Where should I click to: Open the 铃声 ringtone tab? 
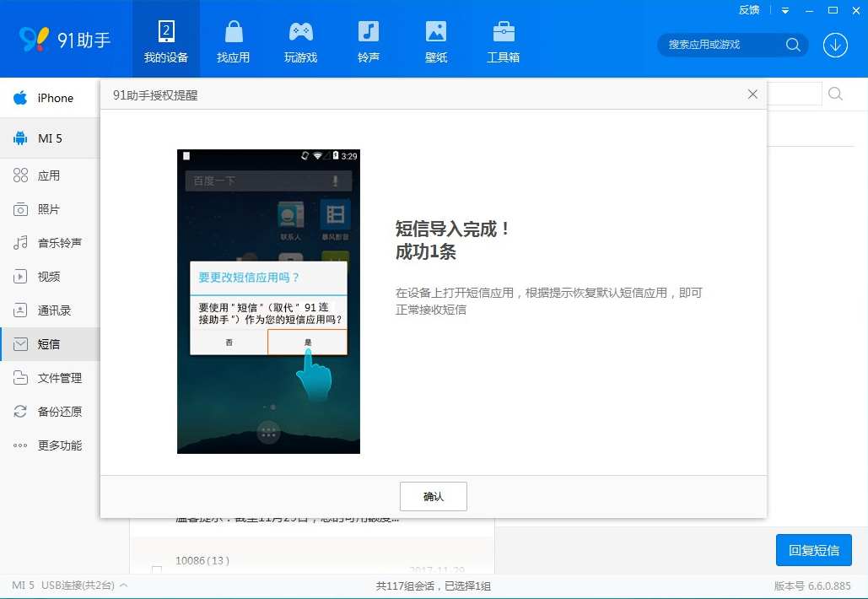coord(368,40)
